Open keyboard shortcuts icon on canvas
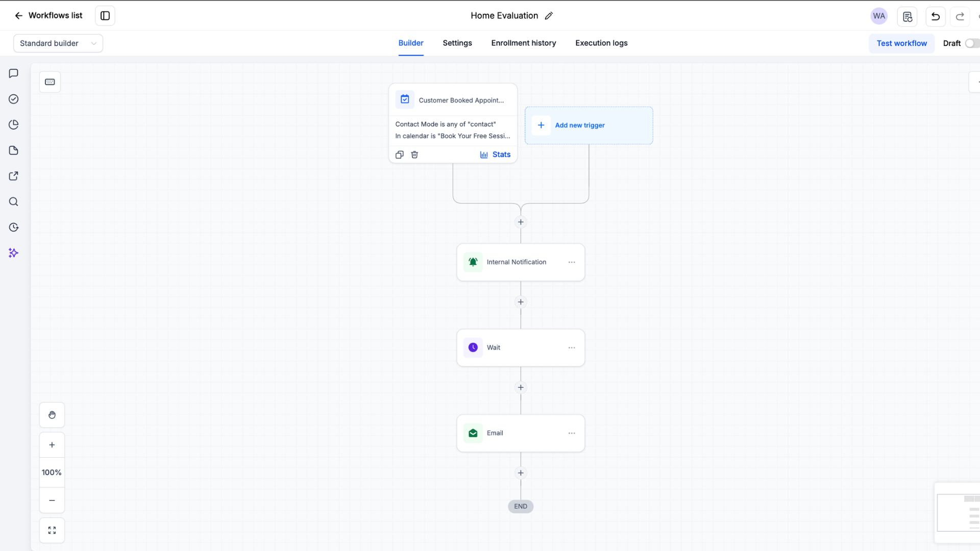This screenshot has height=551, width=980. [50, 82]
